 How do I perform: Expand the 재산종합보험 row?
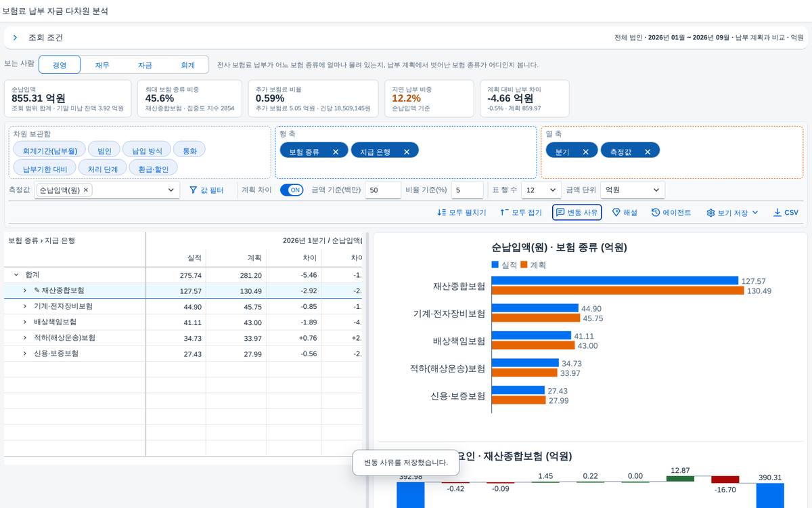(x=25, y=291)
